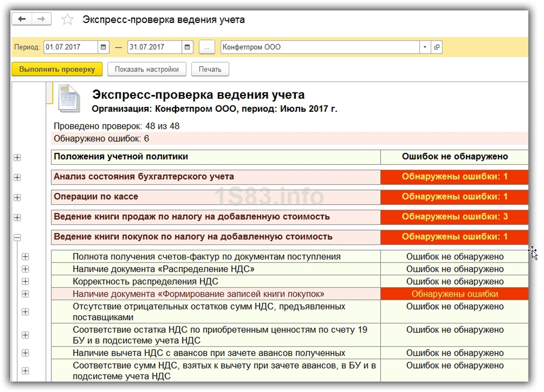Expand the Операции по кассе section
This screenshot has width=544, height=392.
coord(17,198)
